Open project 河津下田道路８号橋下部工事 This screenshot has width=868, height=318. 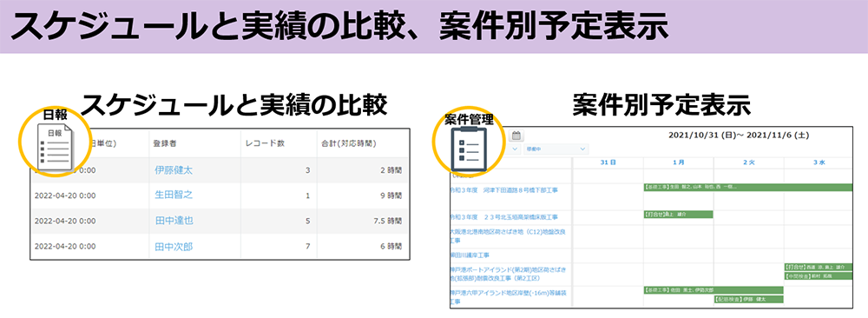tap(504, 190)
